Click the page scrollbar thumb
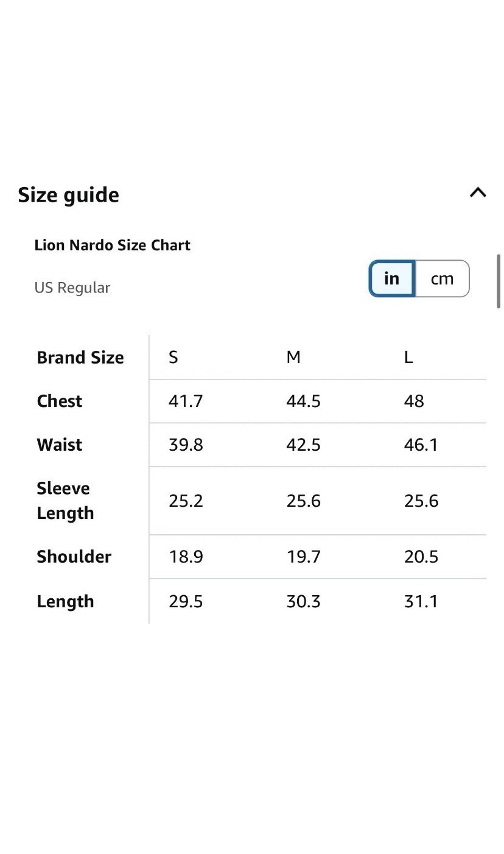This screenshot has width=504, height=854. pos(499,282)
